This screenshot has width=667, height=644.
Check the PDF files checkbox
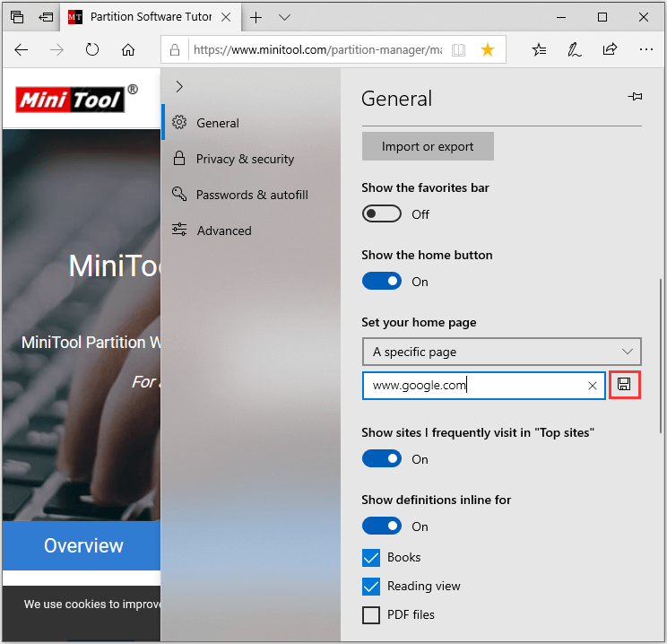(x=371, y=615)
